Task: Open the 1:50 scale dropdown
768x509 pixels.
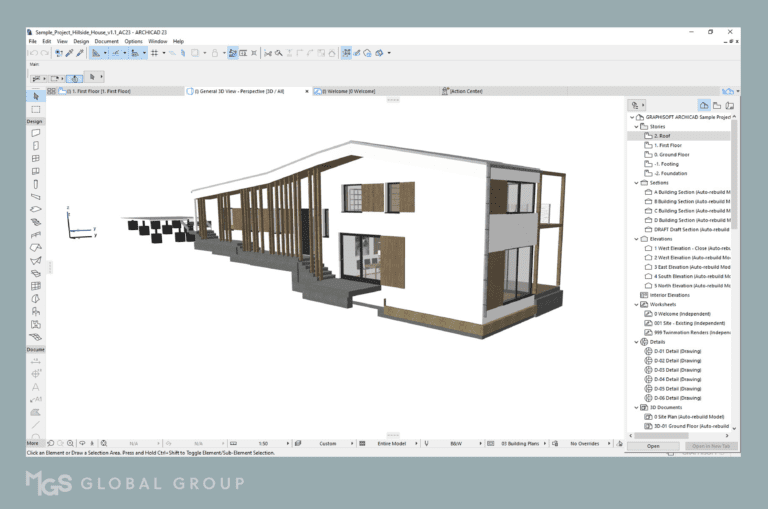Action: click(263, 441)
